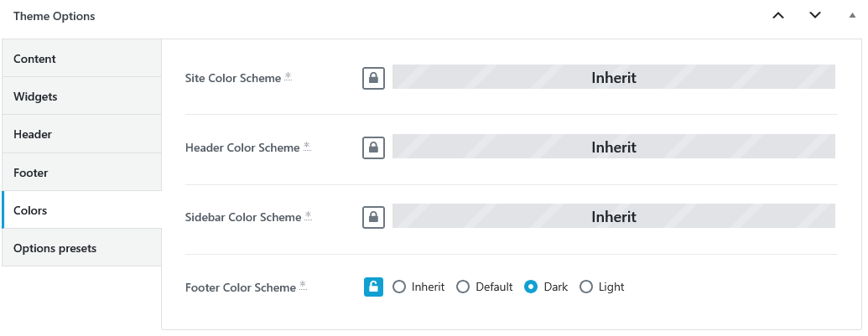Click asterisk next to Footer Color Scheme
The width and height of the screenshot is (868, 336).
tap(303, 286)
